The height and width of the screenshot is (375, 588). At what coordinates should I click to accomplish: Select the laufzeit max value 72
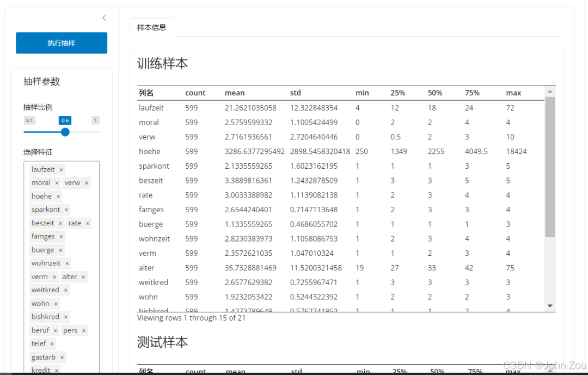coord(510,108)
